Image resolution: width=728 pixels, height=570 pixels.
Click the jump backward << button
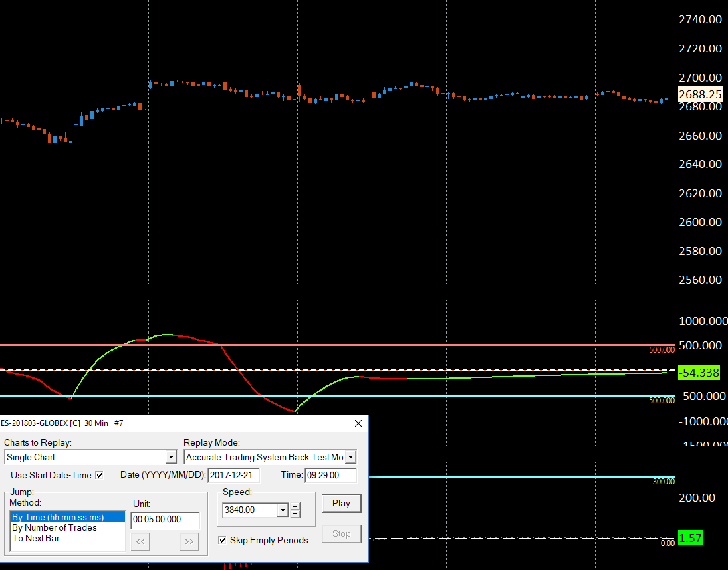[140, 541]
